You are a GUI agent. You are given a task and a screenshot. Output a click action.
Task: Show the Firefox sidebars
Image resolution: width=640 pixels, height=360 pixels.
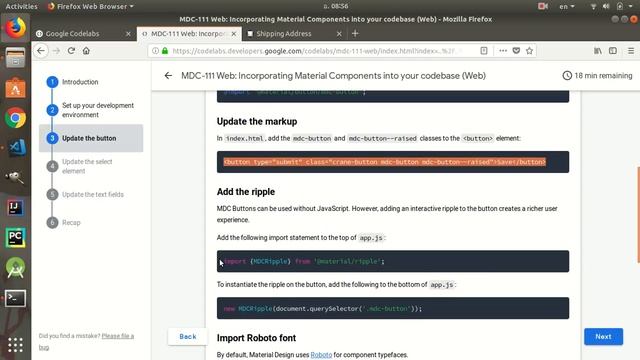pos(613,51)
